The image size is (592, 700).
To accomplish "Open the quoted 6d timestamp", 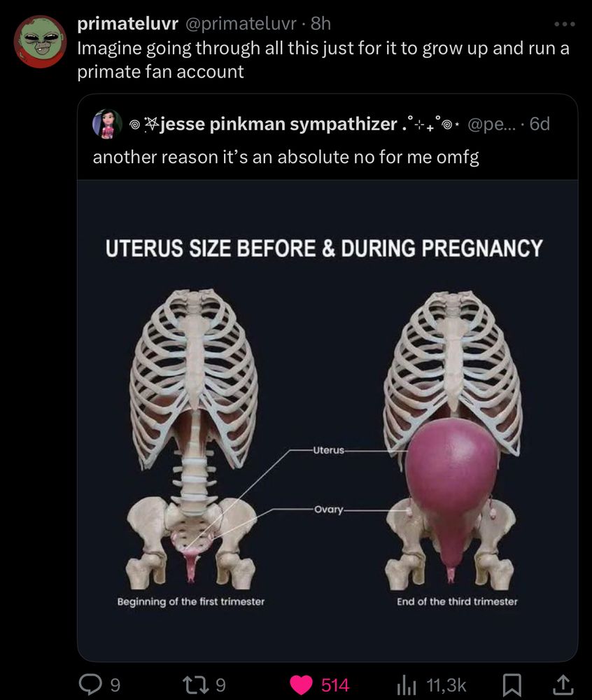I will click(540, 124).
